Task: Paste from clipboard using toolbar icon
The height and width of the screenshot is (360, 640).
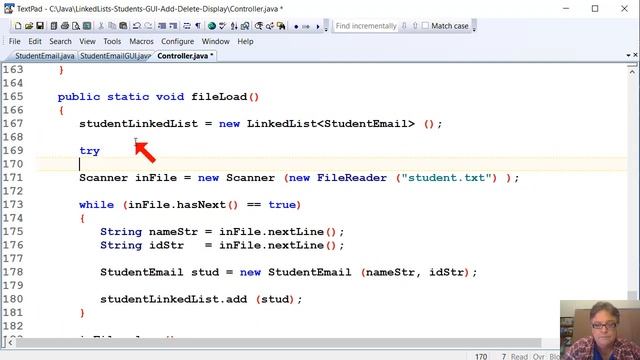Action: coord(123,26)
